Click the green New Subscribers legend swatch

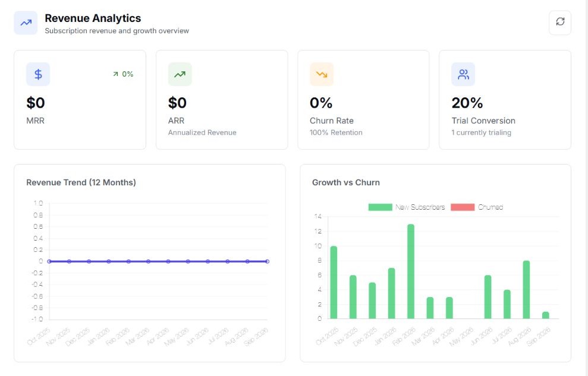click(x=381, y=207)
